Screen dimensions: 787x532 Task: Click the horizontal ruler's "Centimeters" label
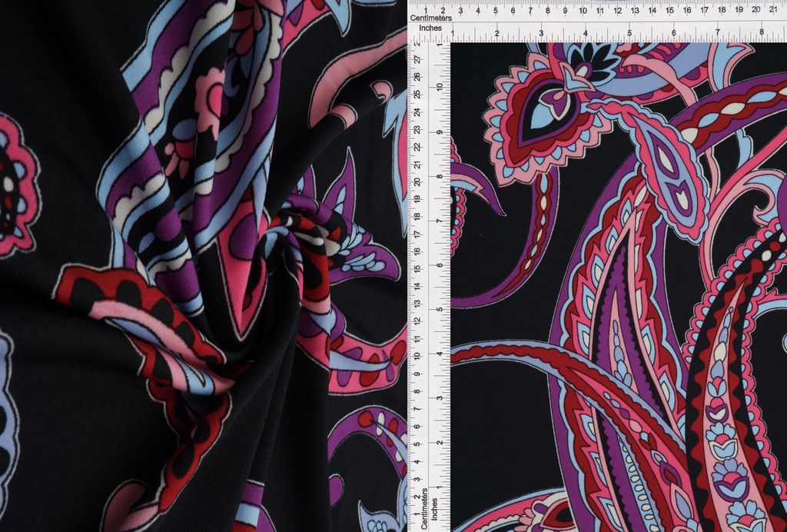(430, 18)
